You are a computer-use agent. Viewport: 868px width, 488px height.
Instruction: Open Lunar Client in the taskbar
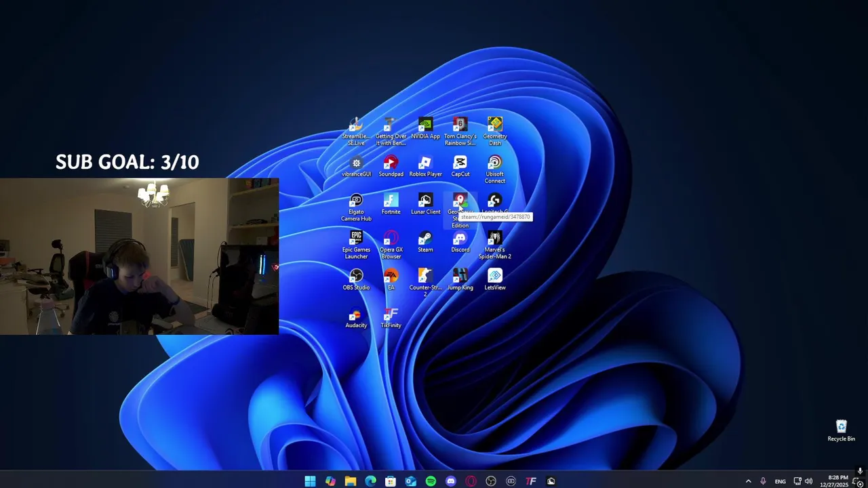coord(551,481)
